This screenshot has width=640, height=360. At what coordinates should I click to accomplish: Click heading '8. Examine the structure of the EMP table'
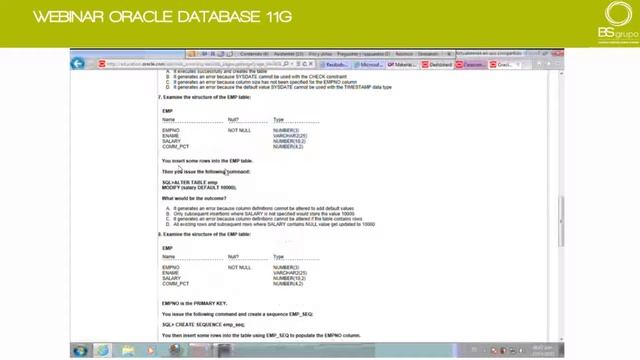(204, 234)
